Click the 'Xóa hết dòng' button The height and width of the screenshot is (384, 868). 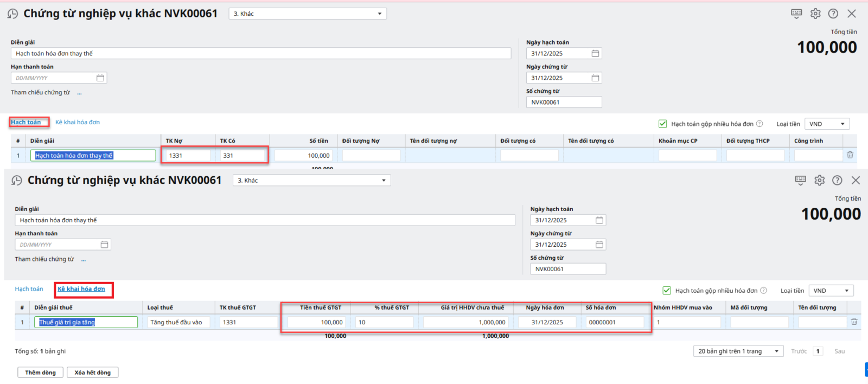tap(92, 373)
